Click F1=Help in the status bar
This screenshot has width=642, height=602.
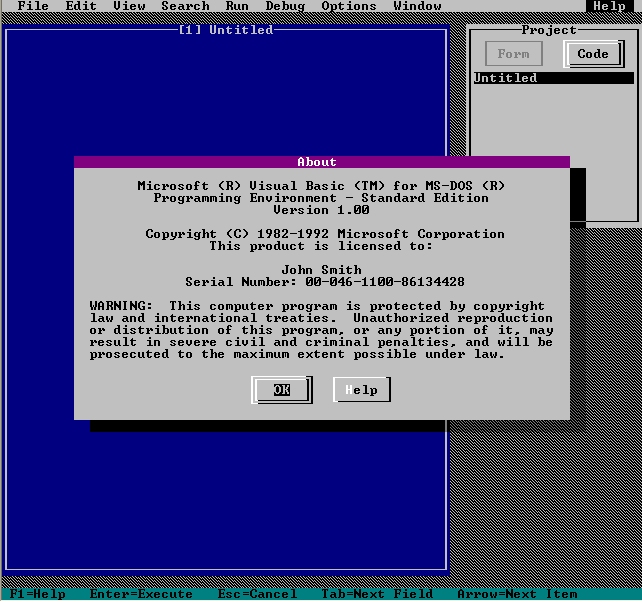[37, 594]
